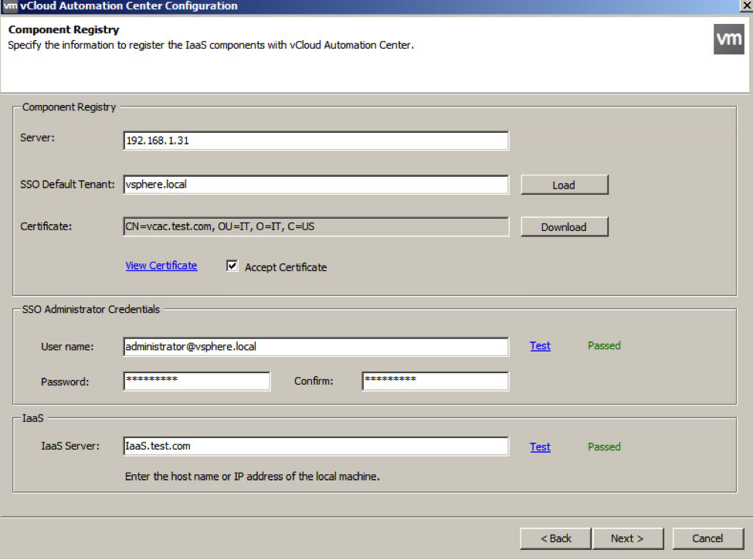Click the Confirm password field
This screenshot has width=753, height=560.
pyautogui.click(x=435, y=382)
